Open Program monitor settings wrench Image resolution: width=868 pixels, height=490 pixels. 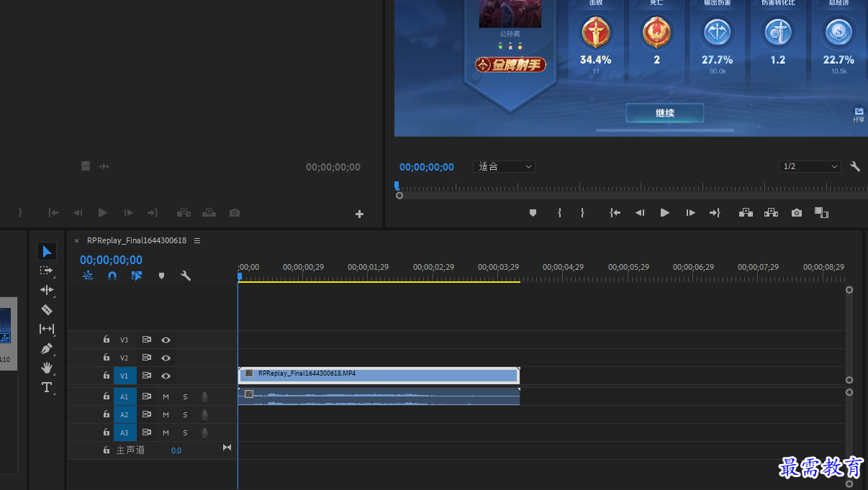pos(855,166)
